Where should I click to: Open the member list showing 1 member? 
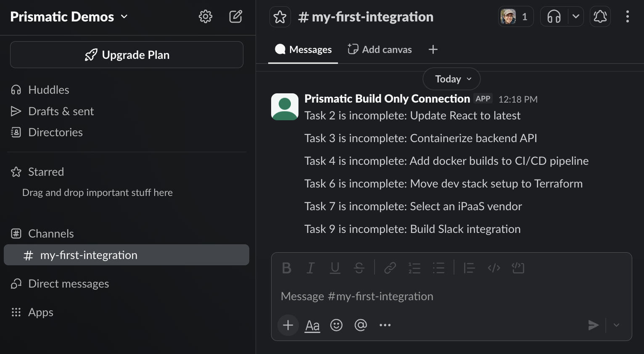(x=516, y=17)
